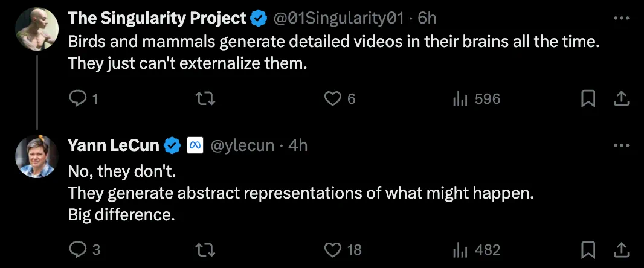Like Yann LeCun's reply
The image size is (644, 268).
coord(333,249)
